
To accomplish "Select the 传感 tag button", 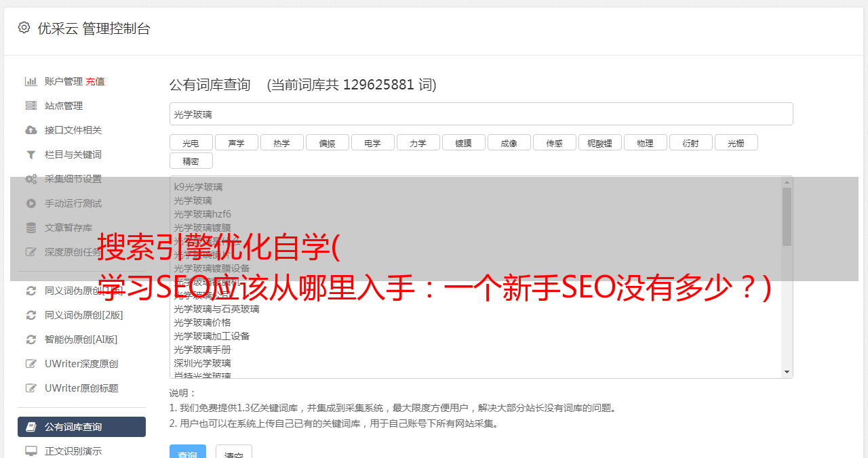I will tap(554, 142).
